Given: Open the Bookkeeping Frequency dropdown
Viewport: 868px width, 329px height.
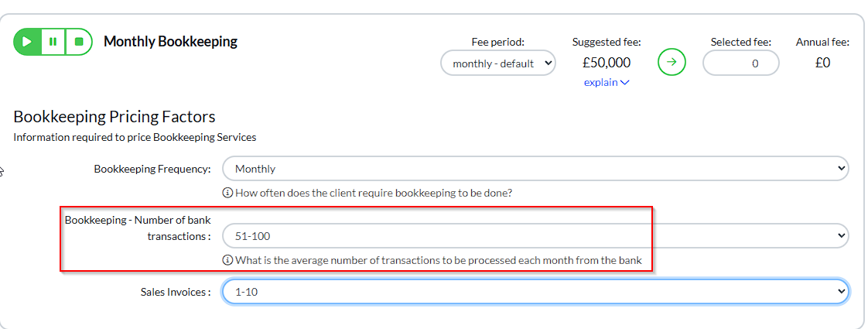Looking at the screenshot, I should (x=535, y=169).
